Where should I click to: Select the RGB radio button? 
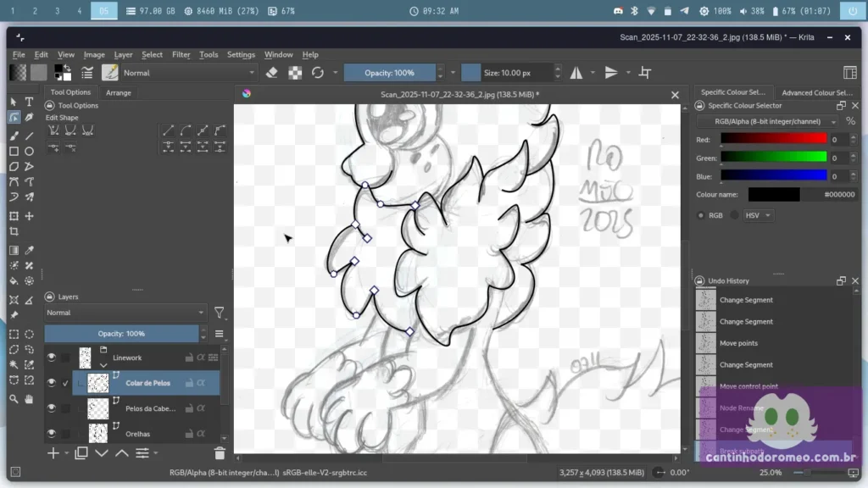click(x=701, y=215)
